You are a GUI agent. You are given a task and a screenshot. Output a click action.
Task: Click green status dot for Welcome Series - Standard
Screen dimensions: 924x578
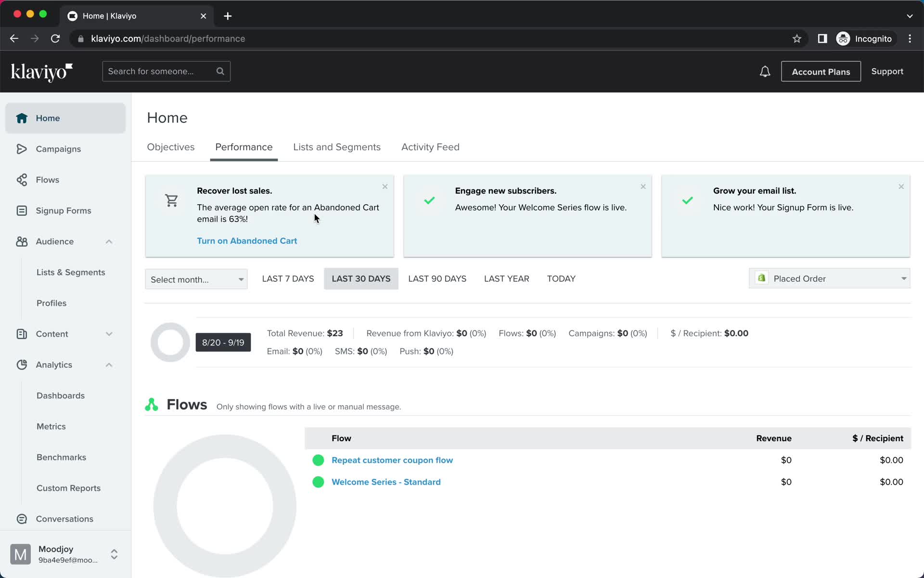[318, 482]
